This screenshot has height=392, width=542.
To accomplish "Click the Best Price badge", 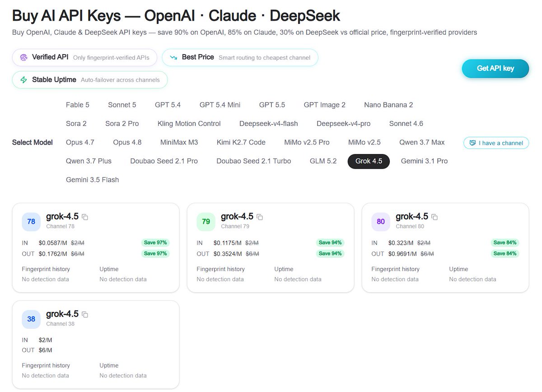I will (240, 57).
